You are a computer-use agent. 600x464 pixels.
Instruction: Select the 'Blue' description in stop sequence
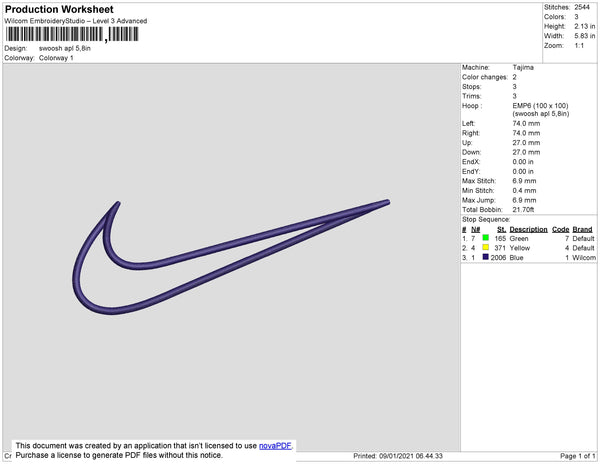pyautogui.click(x=516, y=257)
